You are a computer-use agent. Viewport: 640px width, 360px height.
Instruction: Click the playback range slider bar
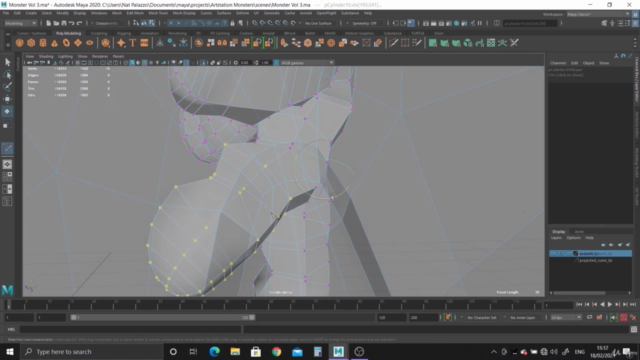(163, 318)
